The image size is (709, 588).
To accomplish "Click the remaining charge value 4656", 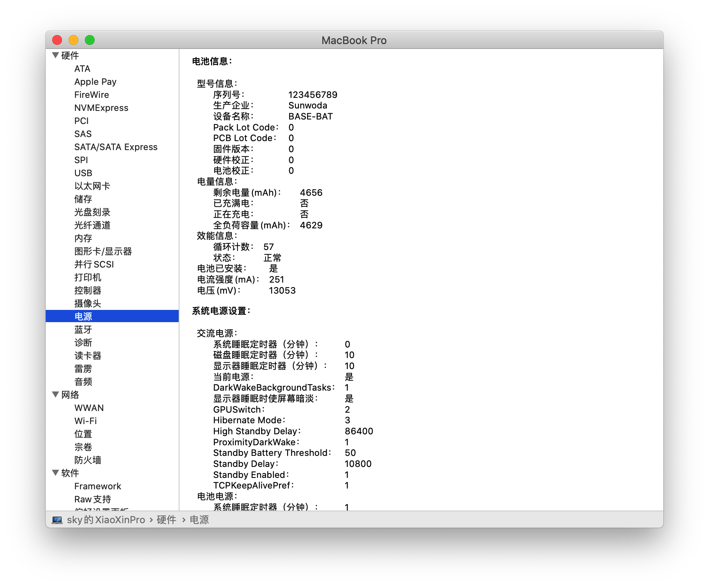I will pyautogui.click(x=311, y=192).
